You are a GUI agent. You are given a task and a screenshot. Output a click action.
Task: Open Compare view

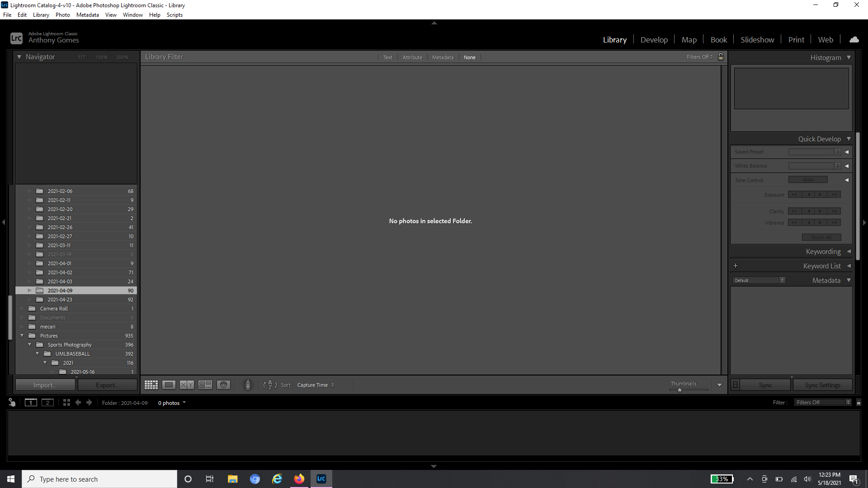[x=186, y=385]
